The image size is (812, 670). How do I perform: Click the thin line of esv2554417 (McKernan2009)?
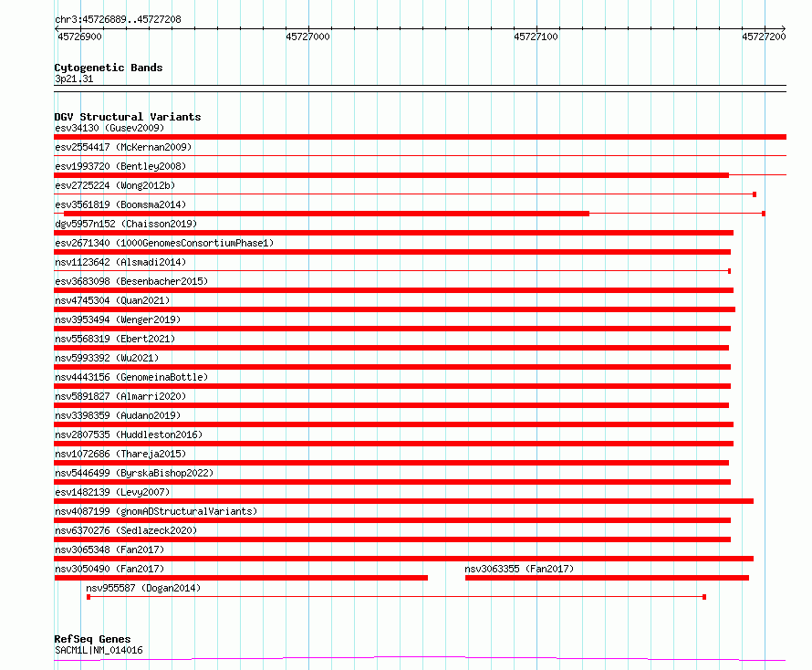(420, 155)
